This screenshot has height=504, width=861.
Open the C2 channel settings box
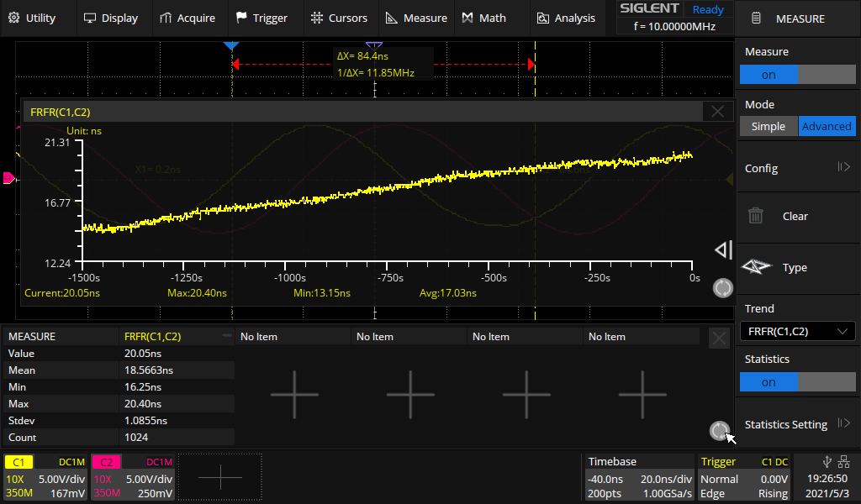(x=133, y=478)
